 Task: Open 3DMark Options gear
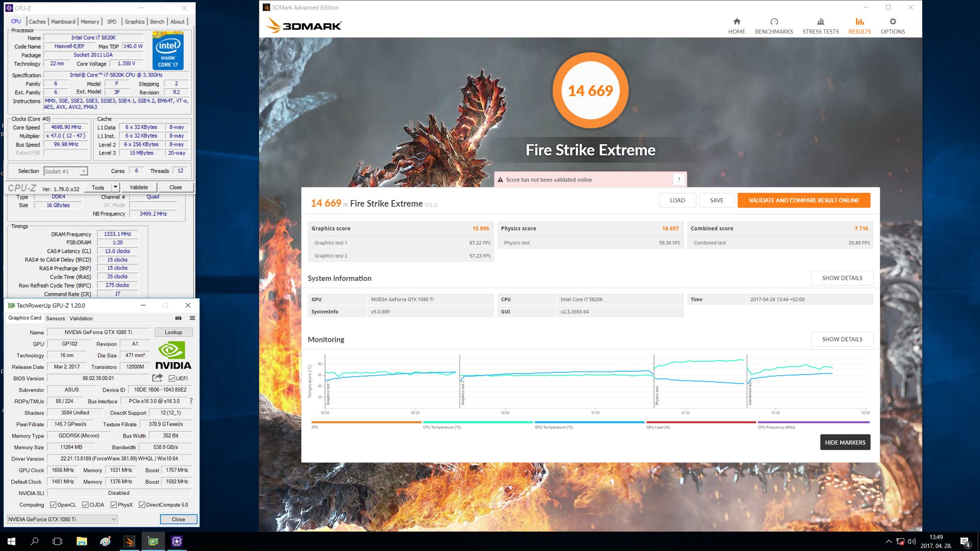pyautogui.click(x=892, y=26)
